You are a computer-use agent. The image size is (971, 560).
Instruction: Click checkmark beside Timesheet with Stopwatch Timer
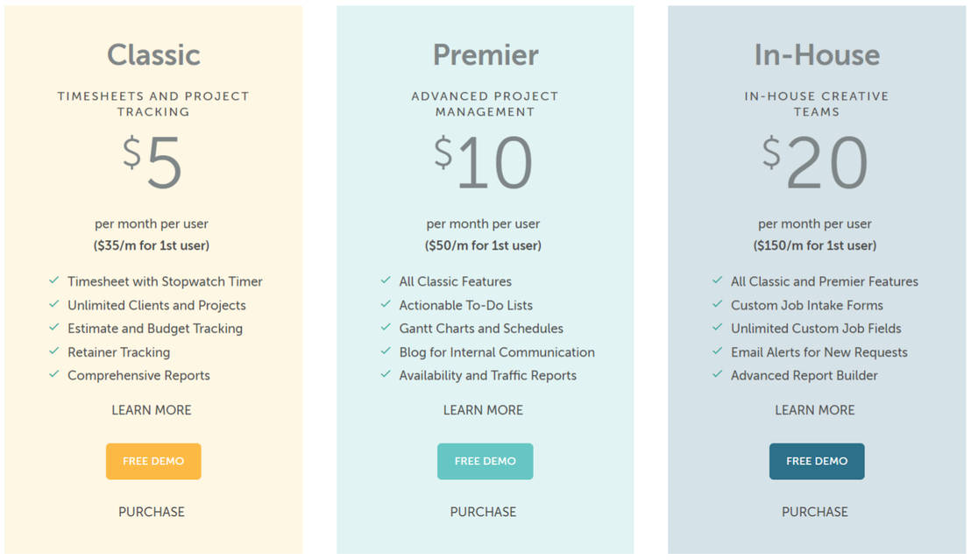point(54,281)
